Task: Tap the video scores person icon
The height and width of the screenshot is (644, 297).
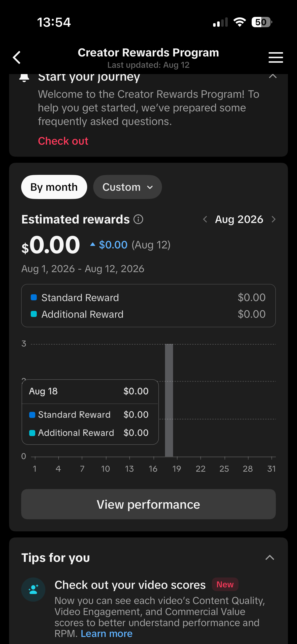Action: point(33,590)
